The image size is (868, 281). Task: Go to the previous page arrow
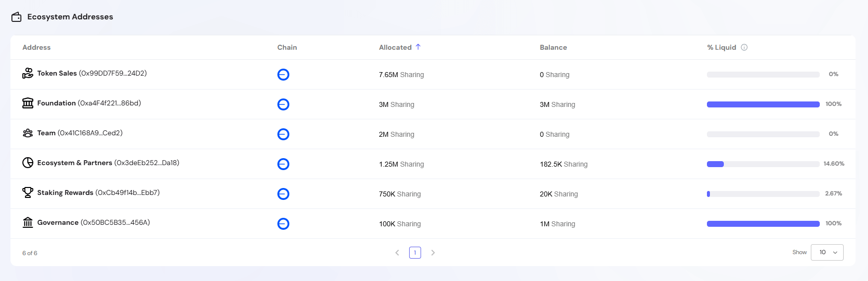397,253
